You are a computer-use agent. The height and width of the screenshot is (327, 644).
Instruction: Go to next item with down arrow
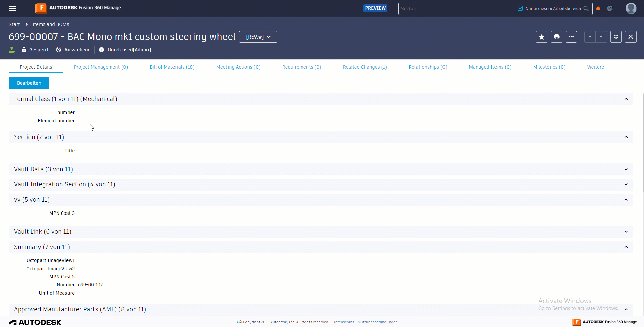pos(601,37)
